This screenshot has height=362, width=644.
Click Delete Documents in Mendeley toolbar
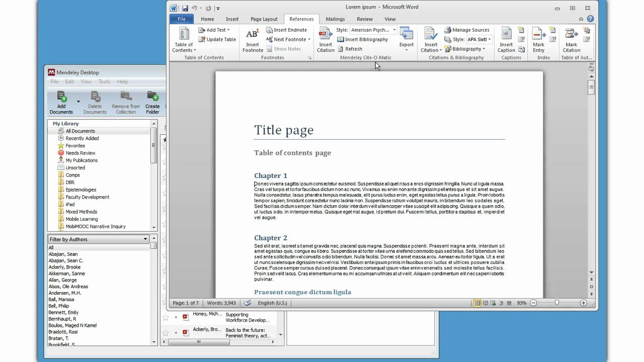coord(95,103)
